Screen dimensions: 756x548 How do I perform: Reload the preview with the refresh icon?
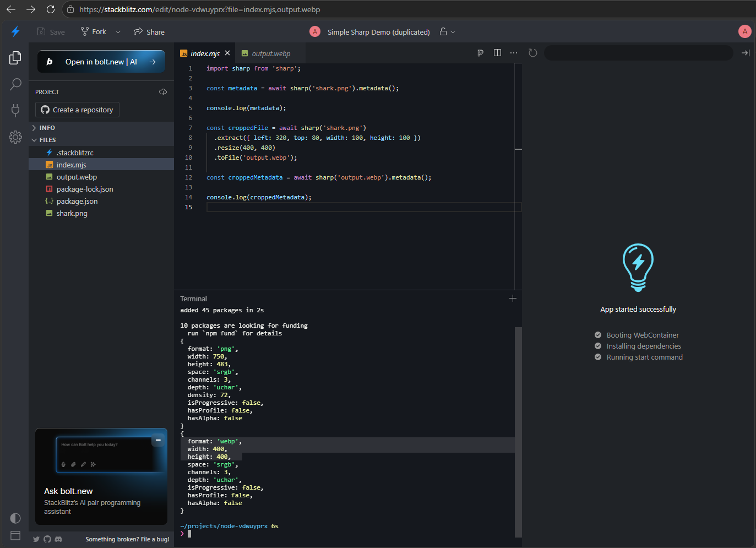532,53
